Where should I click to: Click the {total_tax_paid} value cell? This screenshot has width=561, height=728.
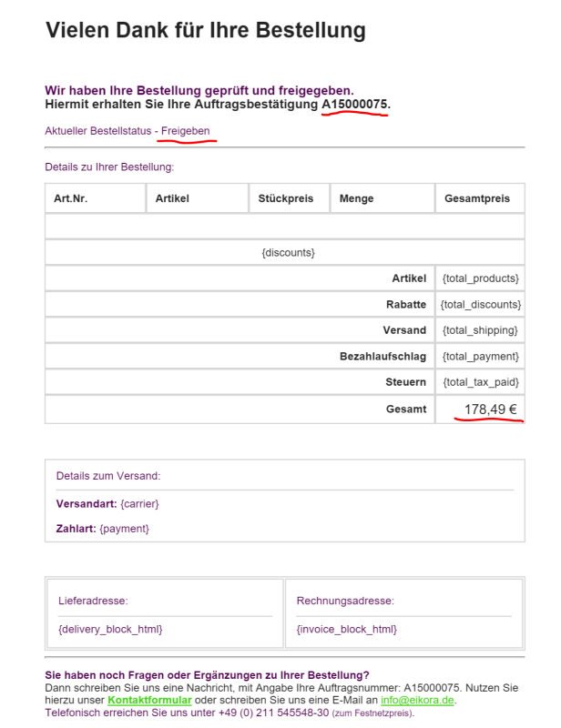pos(480,382)
